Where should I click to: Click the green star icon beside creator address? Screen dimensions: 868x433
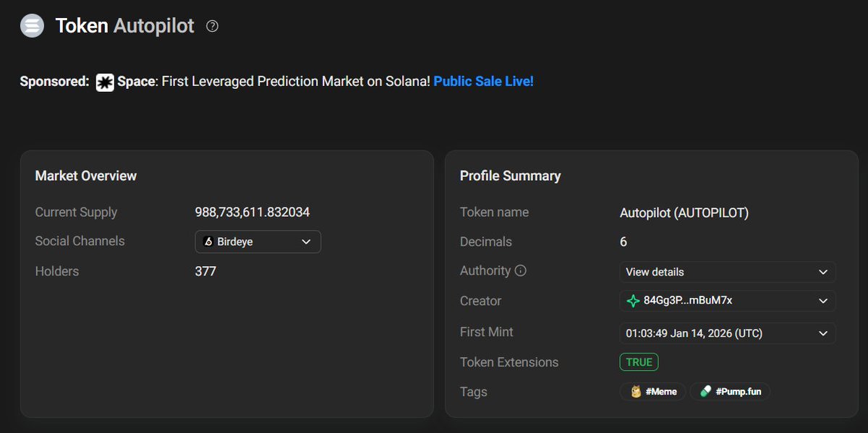[x=633, y=301]
